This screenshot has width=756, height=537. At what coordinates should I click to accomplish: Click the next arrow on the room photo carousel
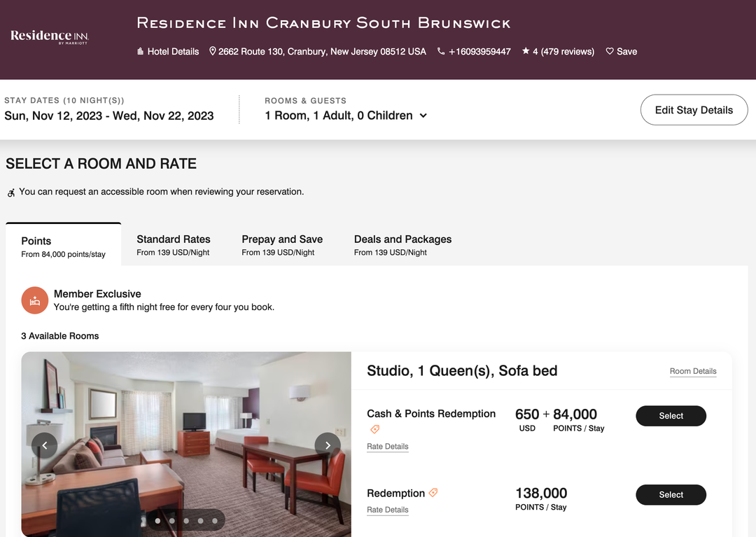(x=327, y=445)
